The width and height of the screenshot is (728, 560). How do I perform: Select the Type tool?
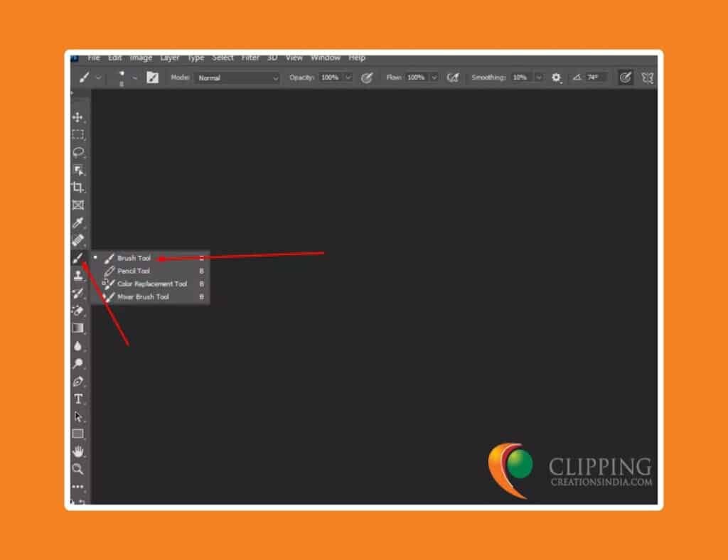point(79,399)
